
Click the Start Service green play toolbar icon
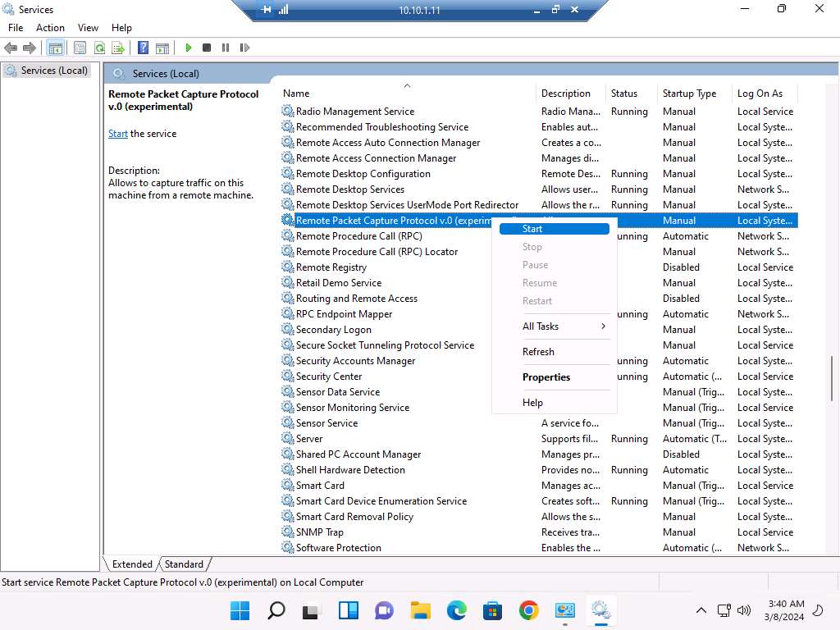(x=189, y=48)
